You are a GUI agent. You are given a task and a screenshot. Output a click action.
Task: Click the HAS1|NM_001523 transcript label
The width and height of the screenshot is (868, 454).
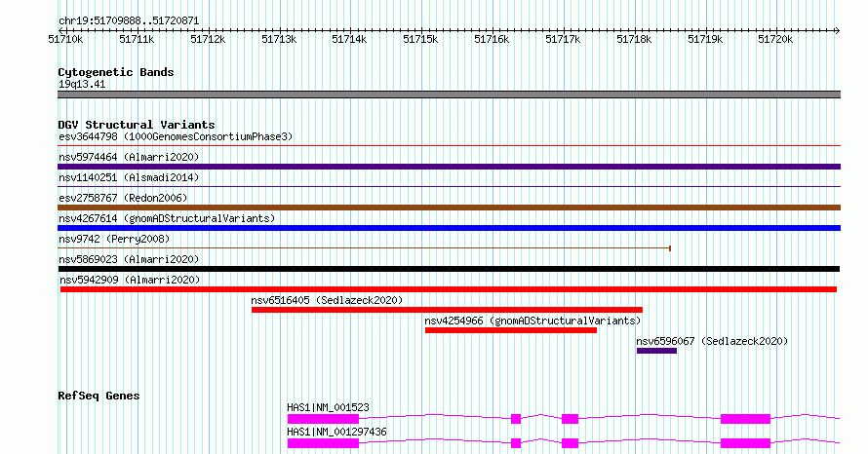coord(328,407)
